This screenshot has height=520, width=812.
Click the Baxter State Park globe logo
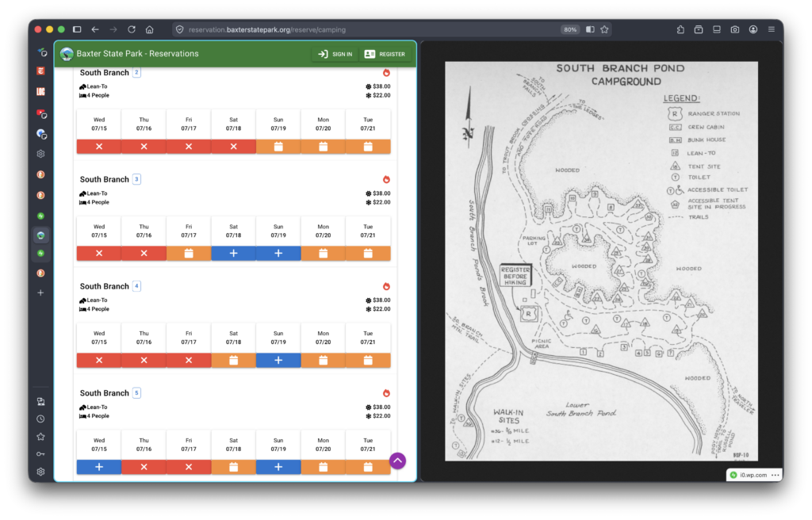coord(65,54)
